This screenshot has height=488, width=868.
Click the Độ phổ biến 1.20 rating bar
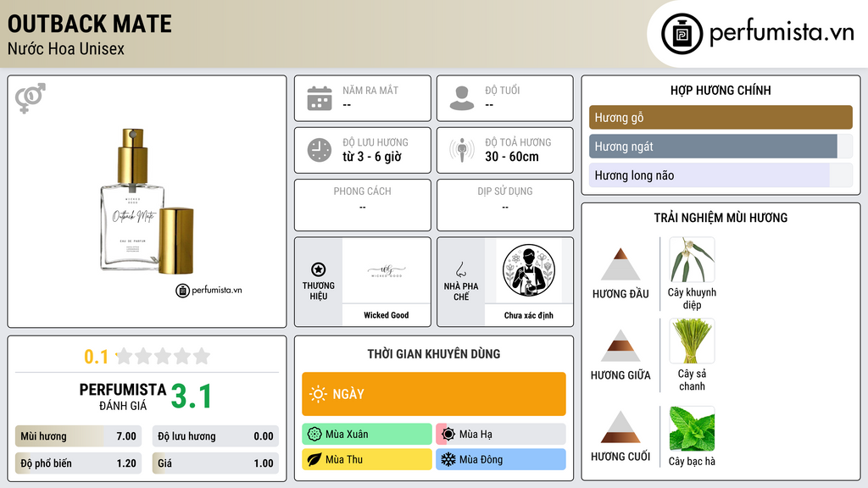click(79, 463)
